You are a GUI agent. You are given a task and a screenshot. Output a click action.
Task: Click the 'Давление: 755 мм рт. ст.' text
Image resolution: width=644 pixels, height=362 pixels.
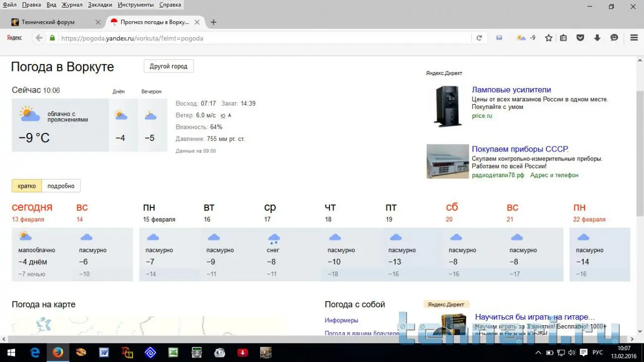coord(210,139)
